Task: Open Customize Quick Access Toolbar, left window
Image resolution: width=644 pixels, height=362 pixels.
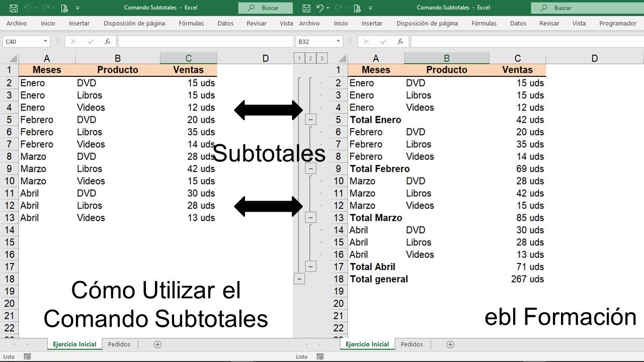Action: (x=77, y=8)
